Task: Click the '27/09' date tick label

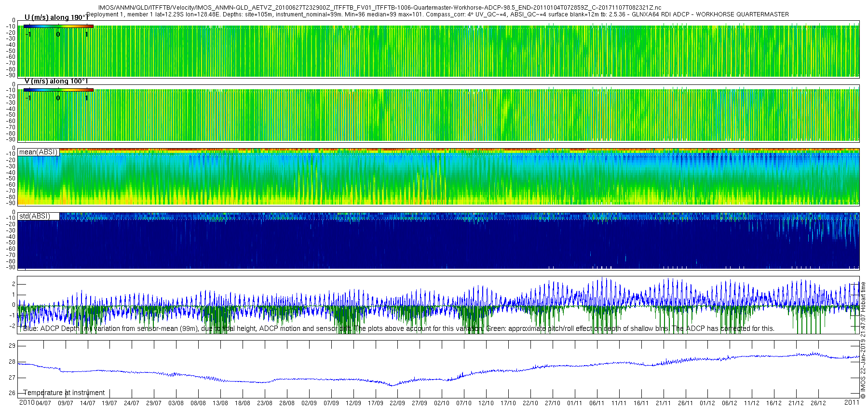Action: (420, 403)
